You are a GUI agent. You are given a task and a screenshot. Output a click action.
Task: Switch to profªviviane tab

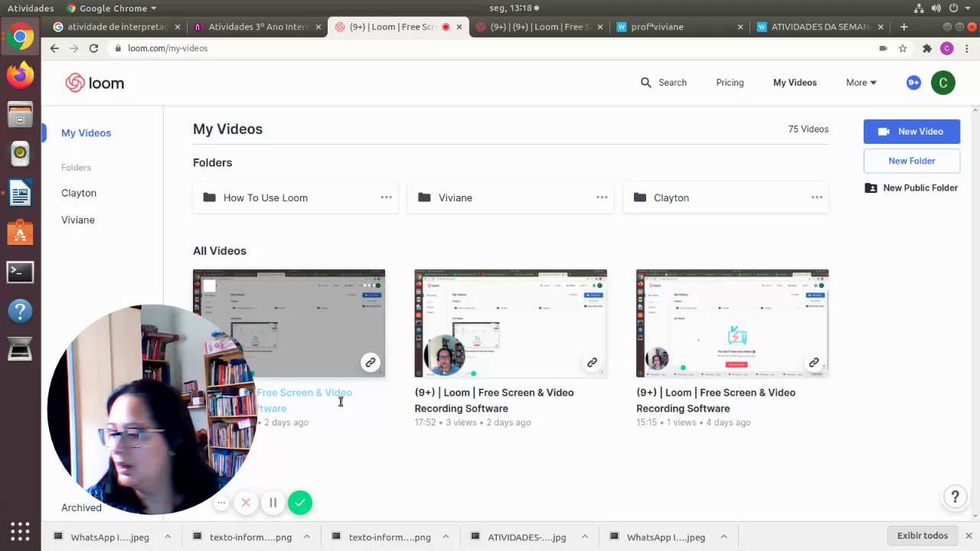[681, 27]
